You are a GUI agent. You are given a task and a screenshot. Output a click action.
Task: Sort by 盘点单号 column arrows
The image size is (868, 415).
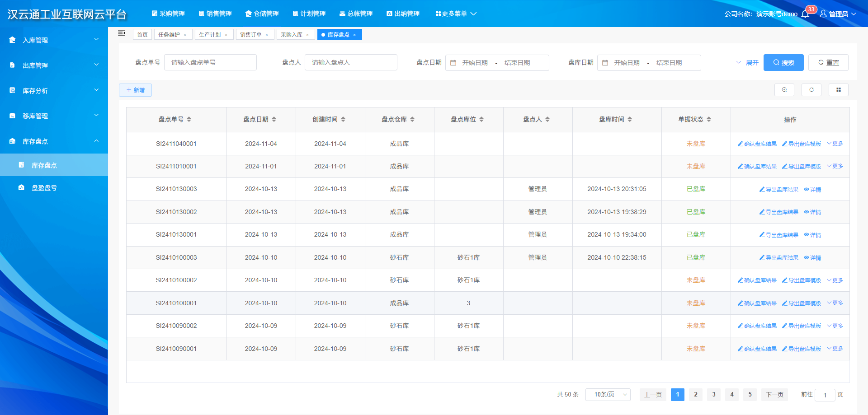(x=189, y=119)
